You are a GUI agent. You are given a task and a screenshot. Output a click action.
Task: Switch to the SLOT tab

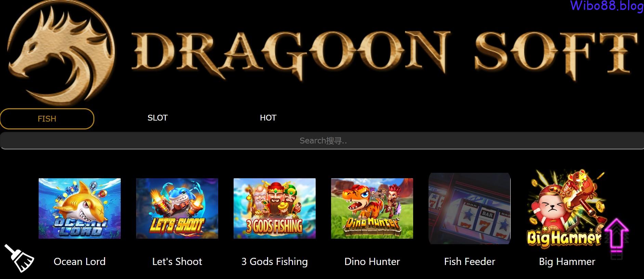coord(157,118)
